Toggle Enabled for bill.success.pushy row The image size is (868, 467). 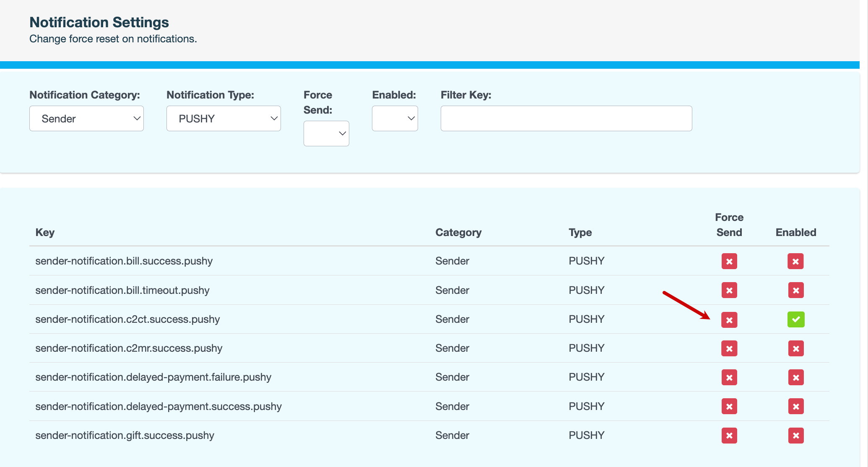coord(795,261)
